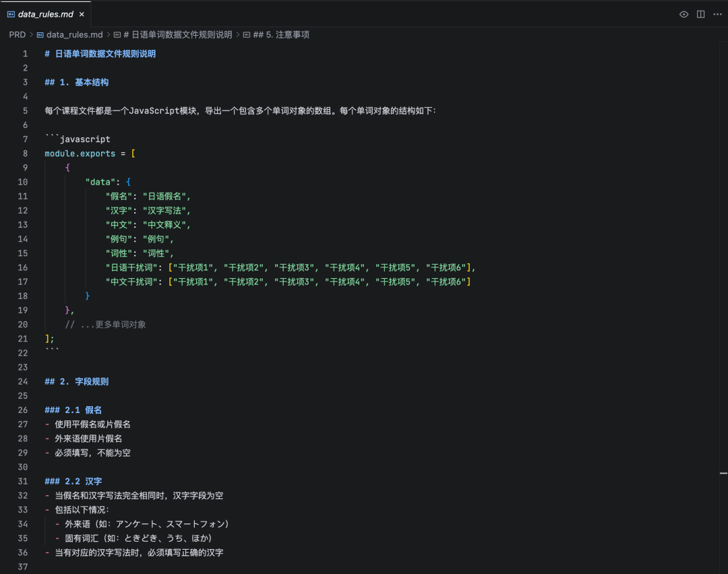728x574 pixels.
Task: Click the value "中文释义" on line 13
Action: 164,224
